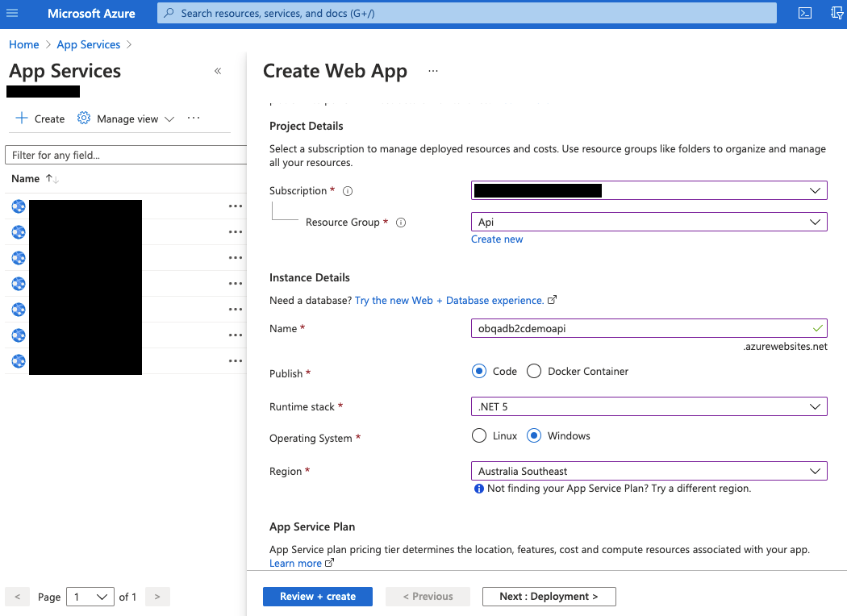Show Subscription info tooltip icon

348,191
